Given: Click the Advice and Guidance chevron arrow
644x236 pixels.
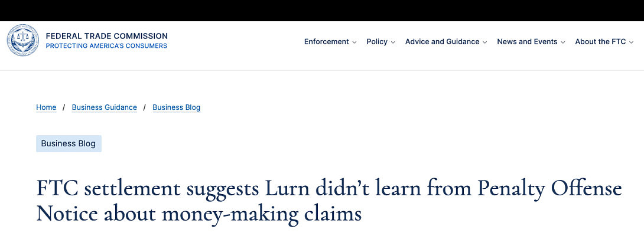Looking at the screenshot, I should point(485,42).
